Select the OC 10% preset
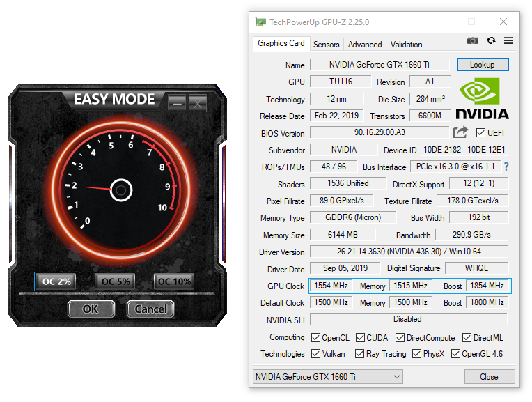 (x=174, y=281)
